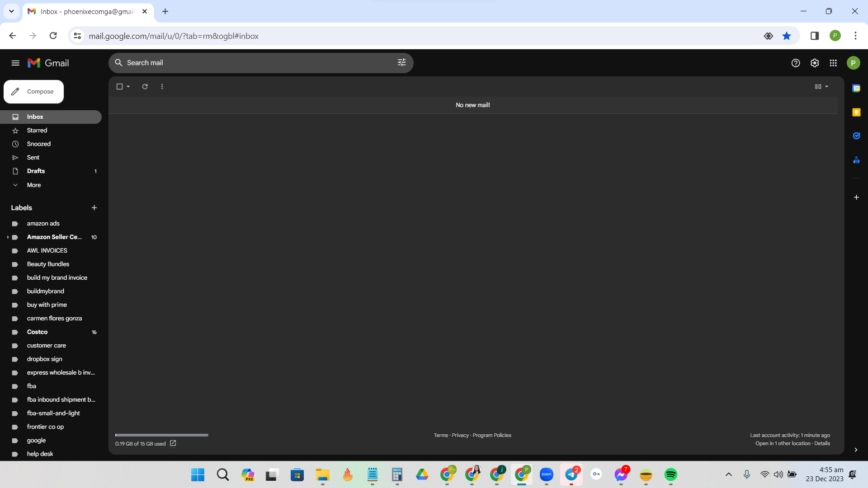Toggle Chrome side panel button
Viewport: 868px width, 488px height.
coord(814,36)
